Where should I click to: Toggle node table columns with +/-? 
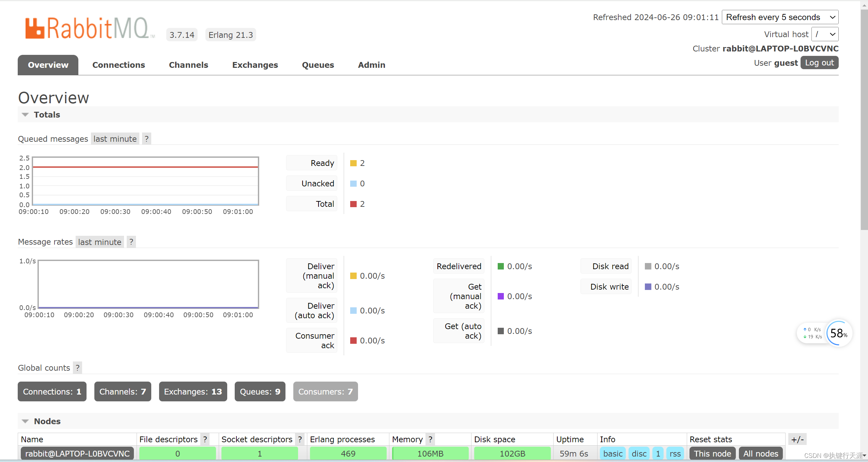click(797, 440)
